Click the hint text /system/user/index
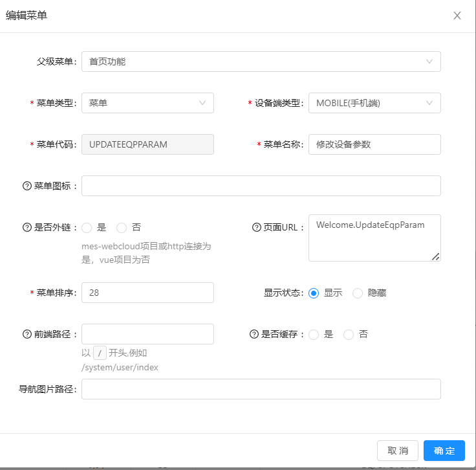 pos(120,367)
